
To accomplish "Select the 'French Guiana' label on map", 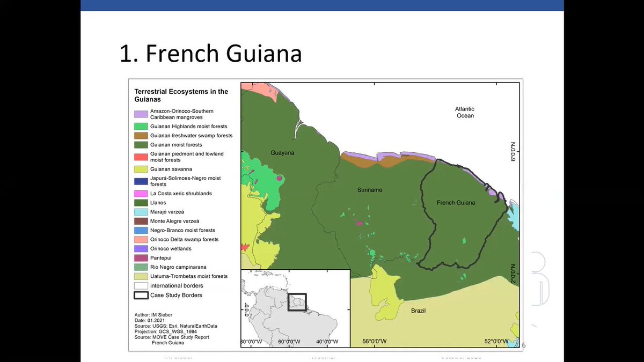I will point(456,203).
